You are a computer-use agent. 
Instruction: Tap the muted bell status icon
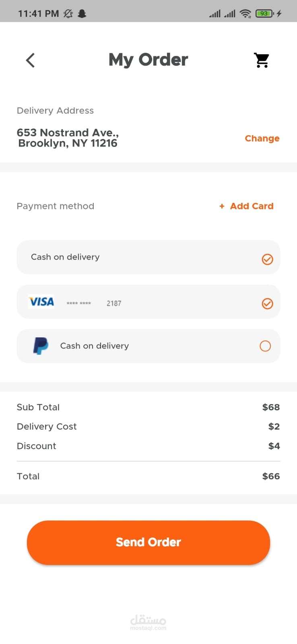(68, 14)
